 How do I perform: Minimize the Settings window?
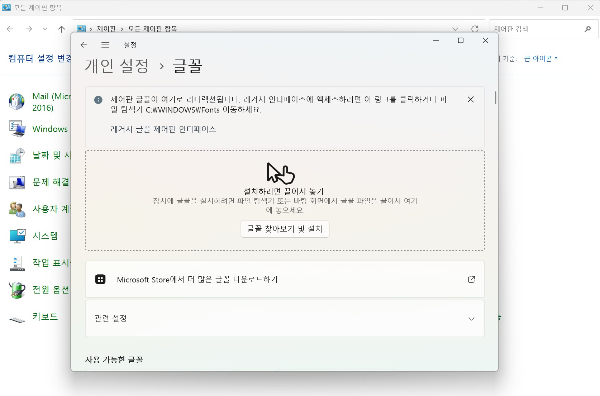pos(436,41)
